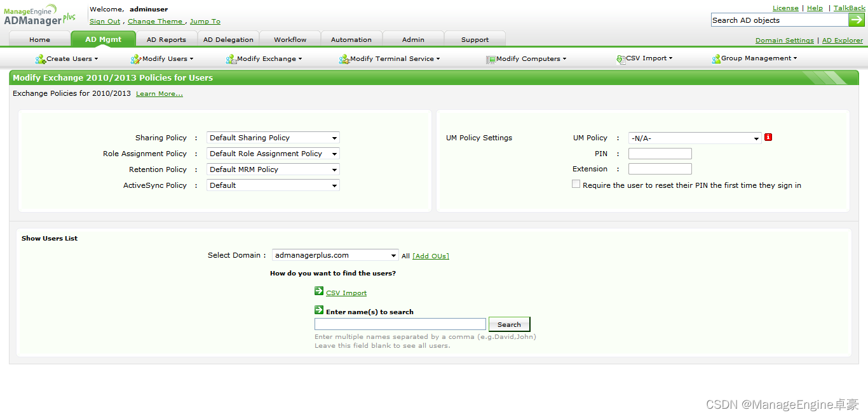Click the Change Theme link

(156, 22)
